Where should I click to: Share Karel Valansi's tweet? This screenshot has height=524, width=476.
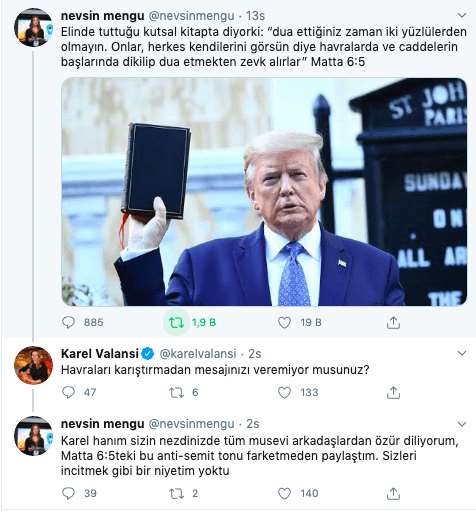(393, 392)
